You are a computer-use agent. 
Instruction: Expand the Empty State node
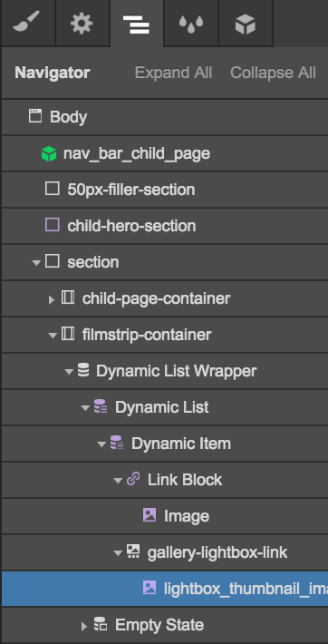[x=84, y=626]
